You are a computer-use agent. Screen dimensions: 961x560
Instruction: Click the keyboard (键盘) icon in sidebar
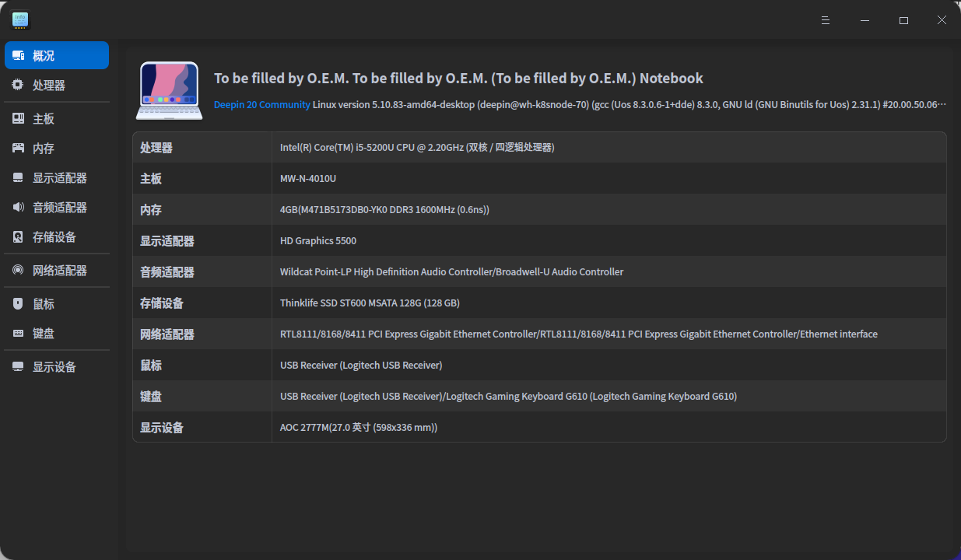(x=18, y=334)
